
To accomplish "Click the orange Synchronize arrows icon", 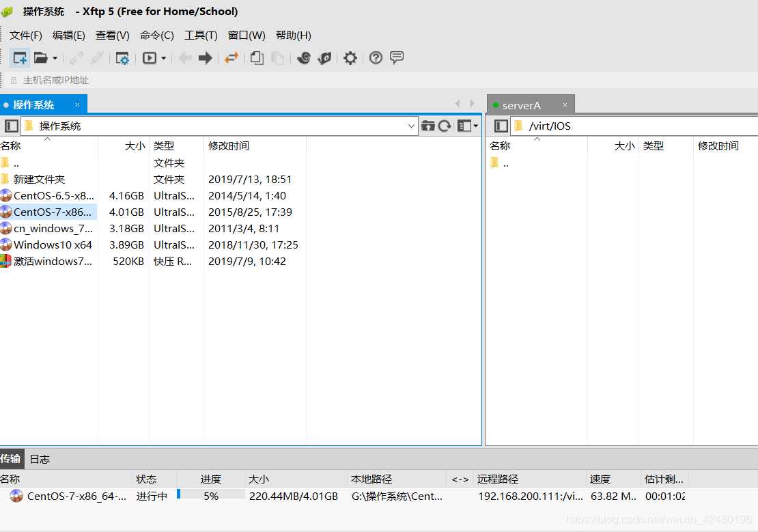I will coord(231,58).
